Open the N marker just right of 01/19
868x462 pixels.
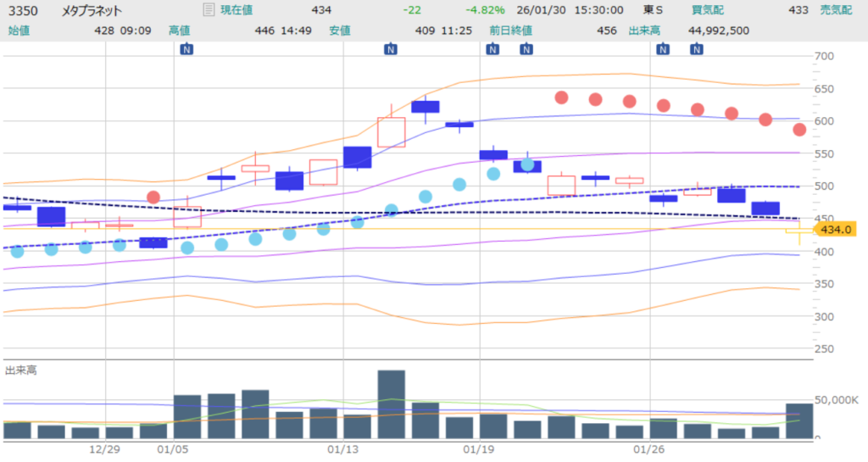526,49
